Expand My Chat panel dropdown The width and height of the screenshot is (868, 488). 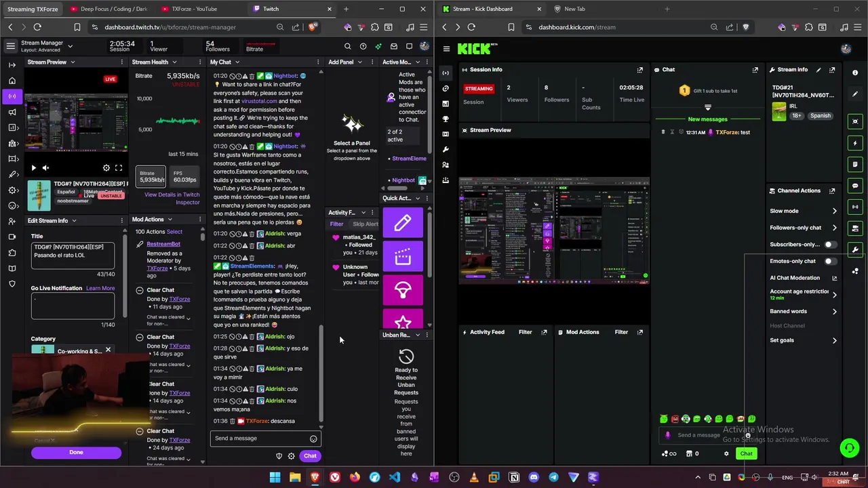tap(237, 62)
